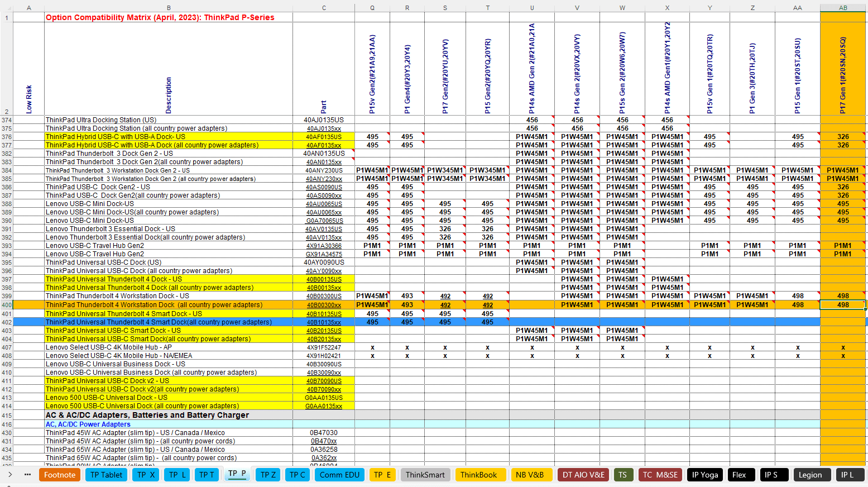Click 'Lenovo USB-C Universal Business Dock - US' cell

pos(169,364)
